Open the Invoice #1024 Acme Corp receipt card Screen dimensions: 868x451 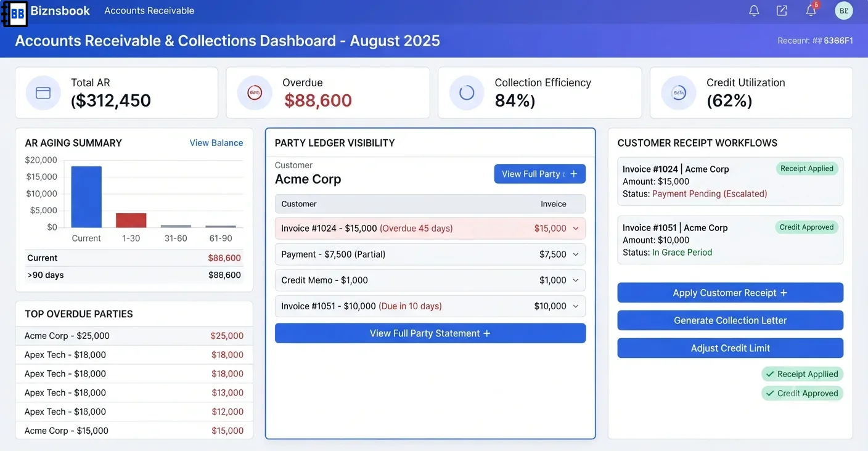pyautogui.click(x=731, y=181)
